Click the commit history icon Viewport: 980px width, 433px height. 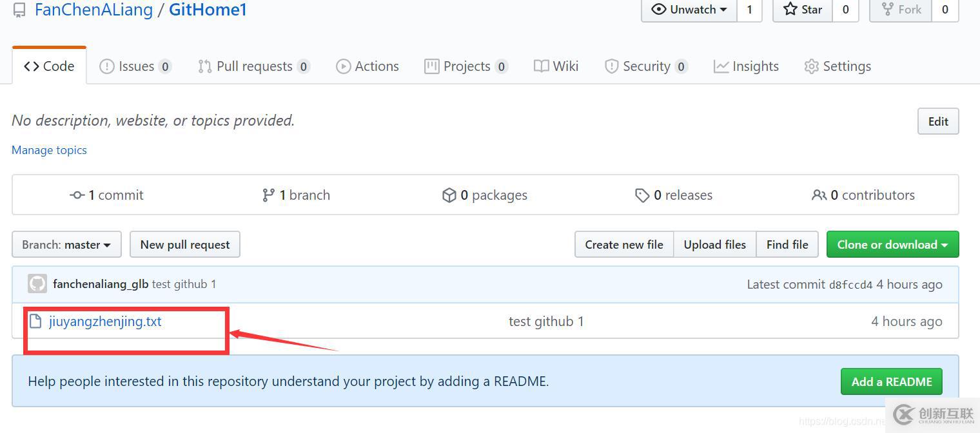(x=77, y=195)
